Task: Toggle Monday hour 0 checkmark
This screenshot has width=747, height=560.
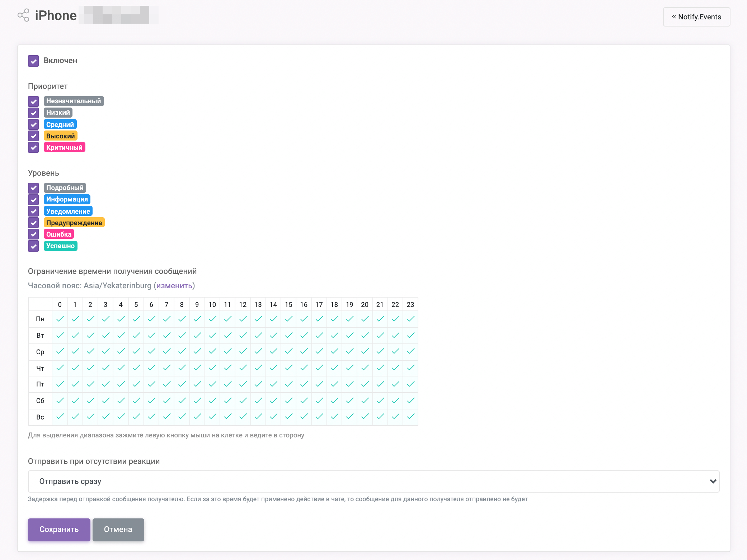Action: [60, 319]
